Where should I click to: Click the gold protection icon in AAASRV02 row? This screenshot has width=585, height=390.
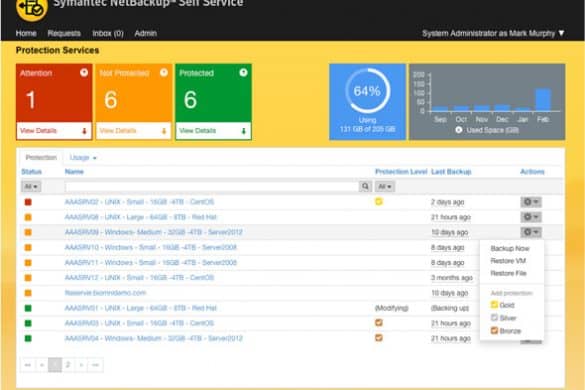pos(379,202)
